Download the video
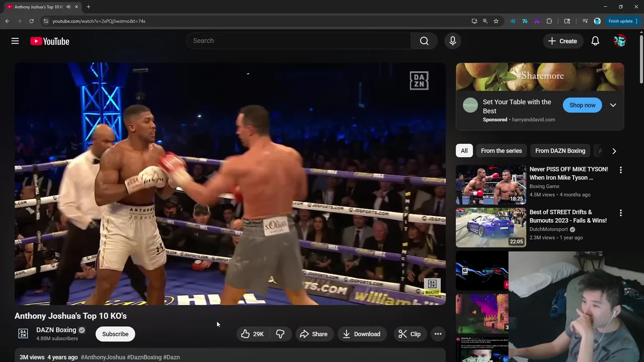 [362, 334]
